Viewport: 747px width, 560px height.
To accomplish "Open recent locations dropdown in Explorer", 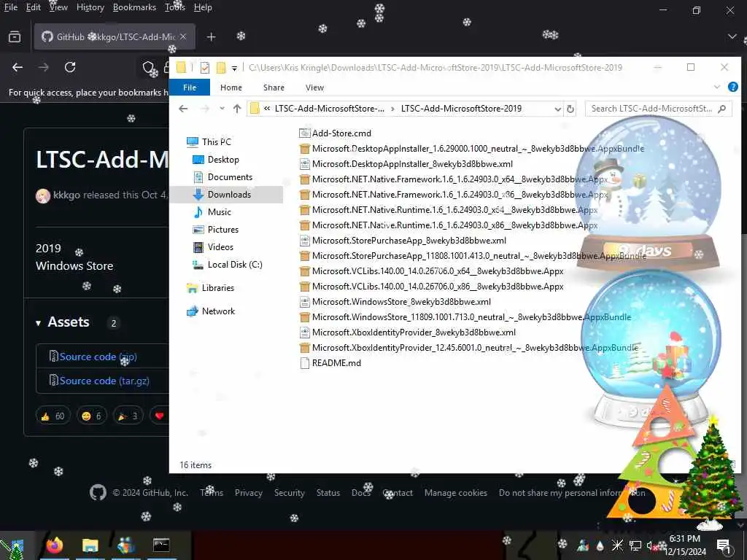I will click(x=222, y=109).
